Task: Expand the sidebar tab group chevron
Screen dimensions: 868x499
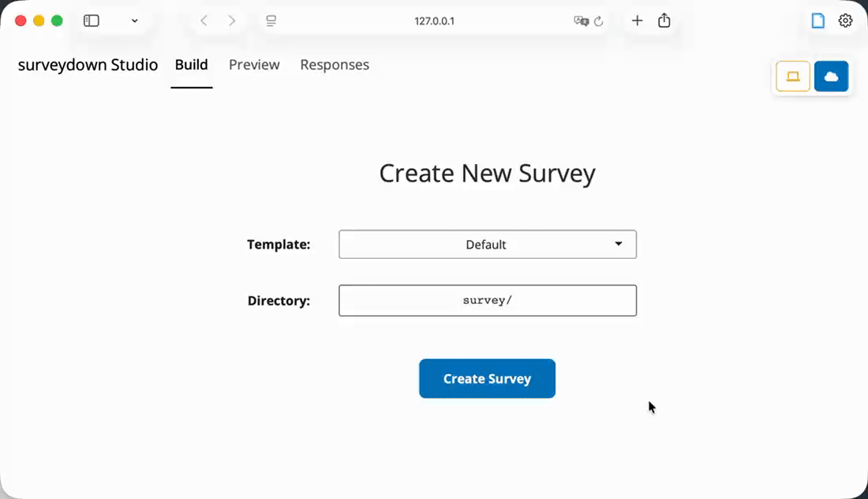Action: point(135,21)
